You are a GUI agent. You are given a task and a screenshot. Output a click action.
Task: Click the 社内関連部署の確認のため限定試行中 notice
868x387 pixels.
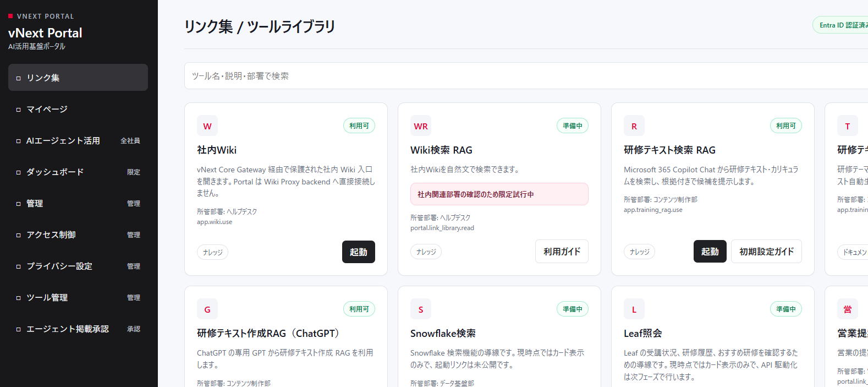[x=499, y=194]
